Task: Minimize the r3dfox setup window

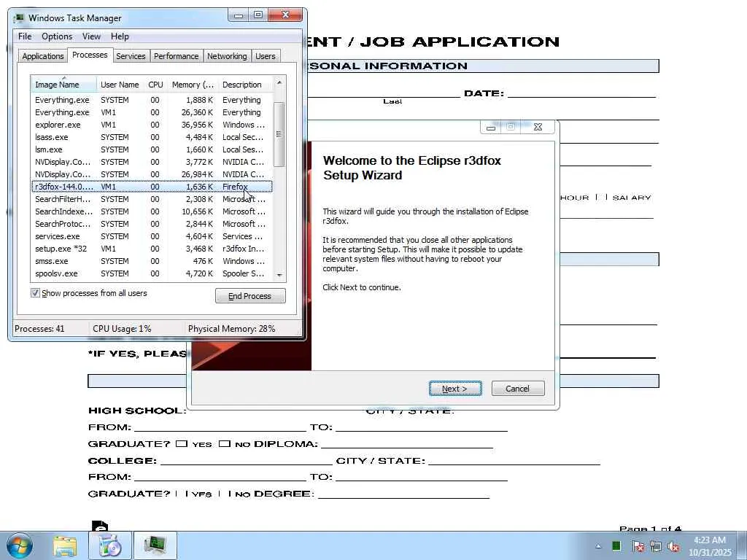Action: 491,127
